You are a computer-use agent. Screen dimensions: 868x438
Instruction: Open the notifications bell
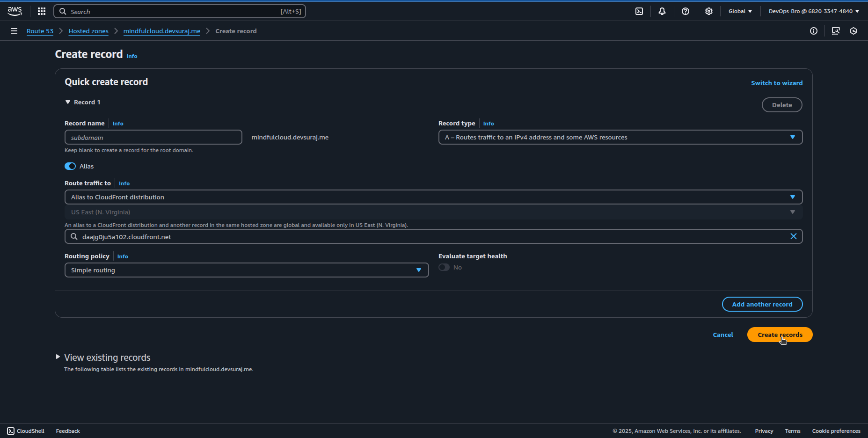662,11
